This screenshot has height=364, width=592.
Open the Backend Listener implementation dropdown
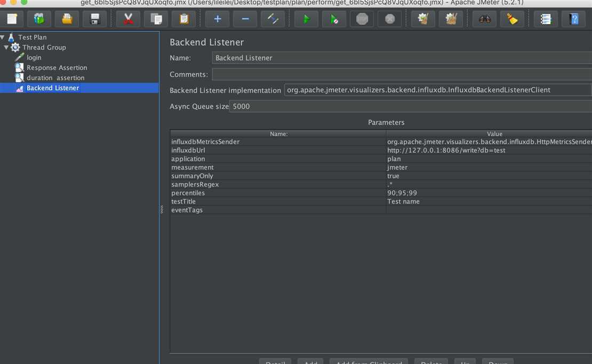pyautogui.click(x=437, y=90)
